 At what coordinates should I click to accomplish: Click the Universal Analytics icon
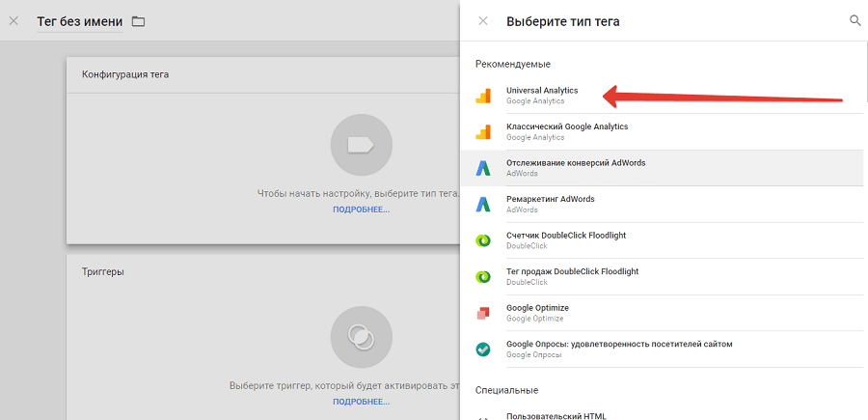[483, 95]
